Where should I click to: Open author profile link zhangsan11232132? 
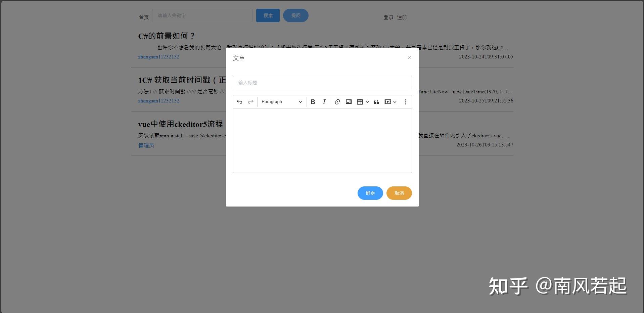point(158,57)
